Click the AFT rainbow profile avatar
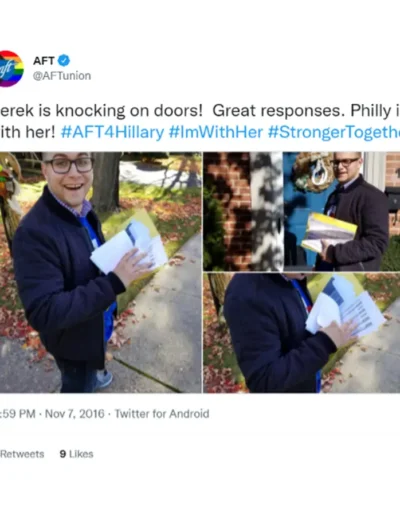 pos(11,69)
